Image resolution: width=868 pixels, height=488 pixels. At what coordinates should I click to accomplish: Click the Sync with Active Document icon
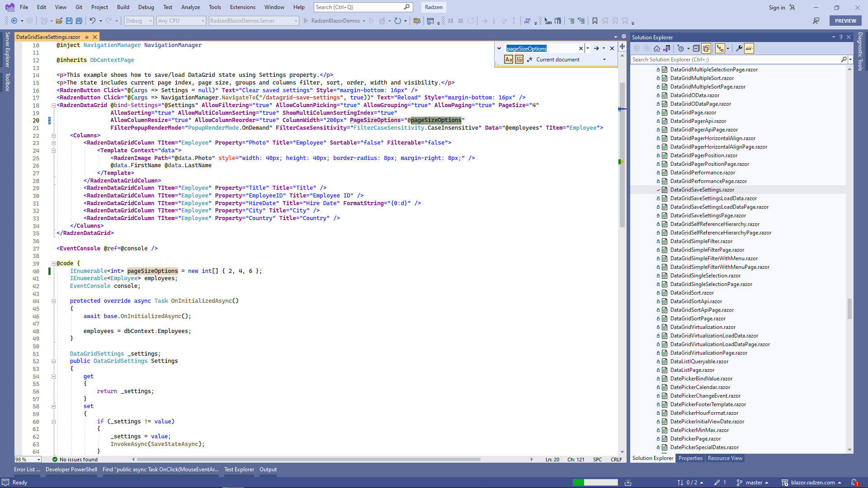click(x=666, y=48)
